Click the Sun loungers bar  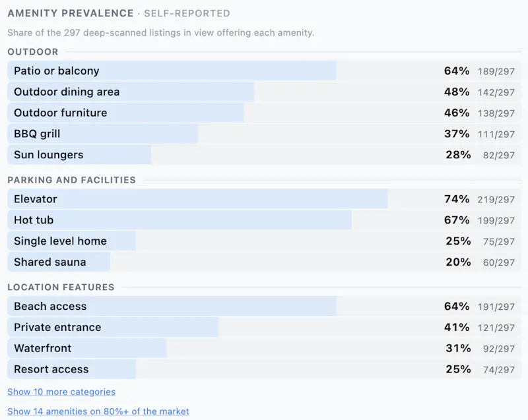(x=265, y=155)
